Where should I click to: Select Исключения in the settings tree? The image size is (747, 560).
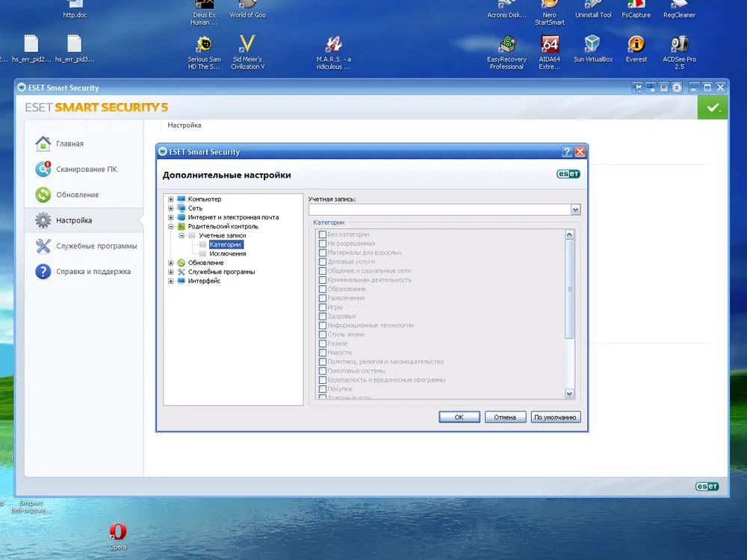[x=227, y=254]
